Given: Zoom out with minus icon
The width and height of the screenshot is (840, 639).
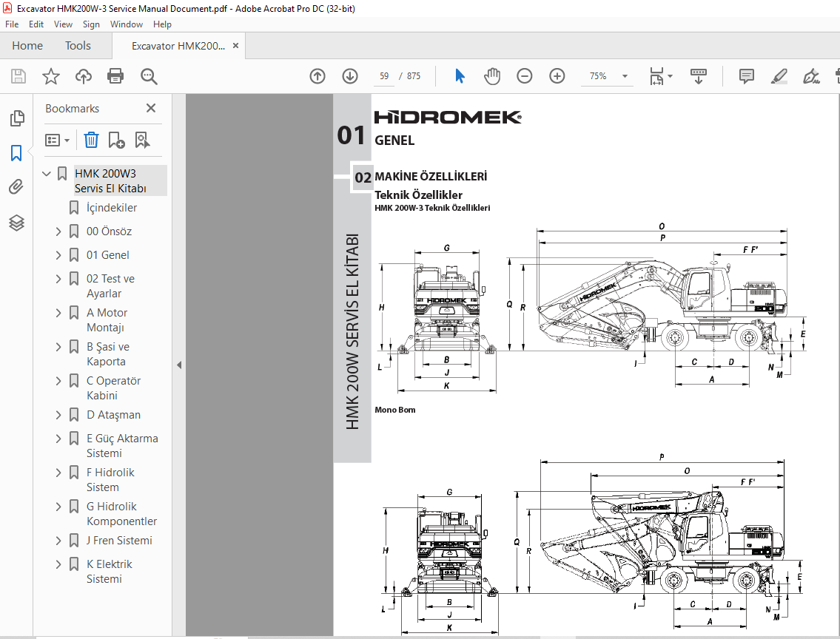Looking at the screenshot, I should pyautogui.click(x=525, y=76).
